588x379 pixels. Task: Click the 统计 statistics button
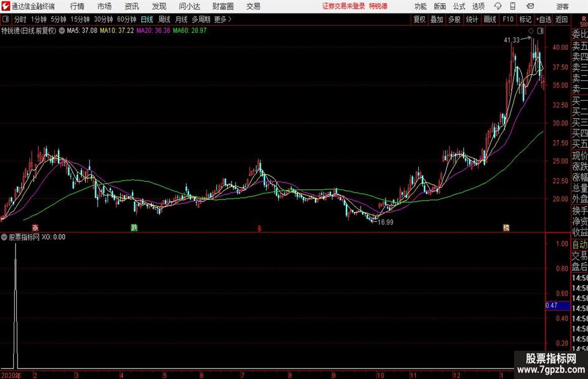(472, 19)
